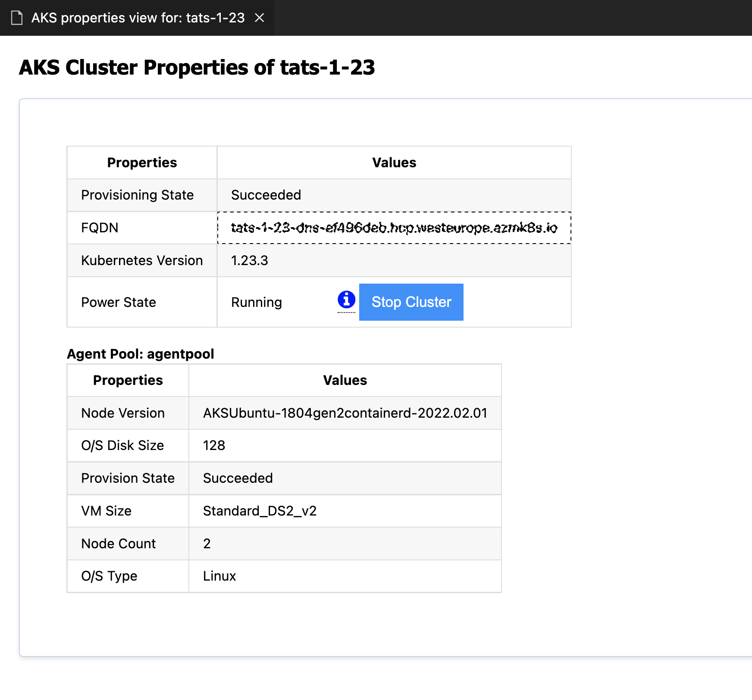Click the Provision State Succeeded value
752x700 pixels.
(238, 478)
